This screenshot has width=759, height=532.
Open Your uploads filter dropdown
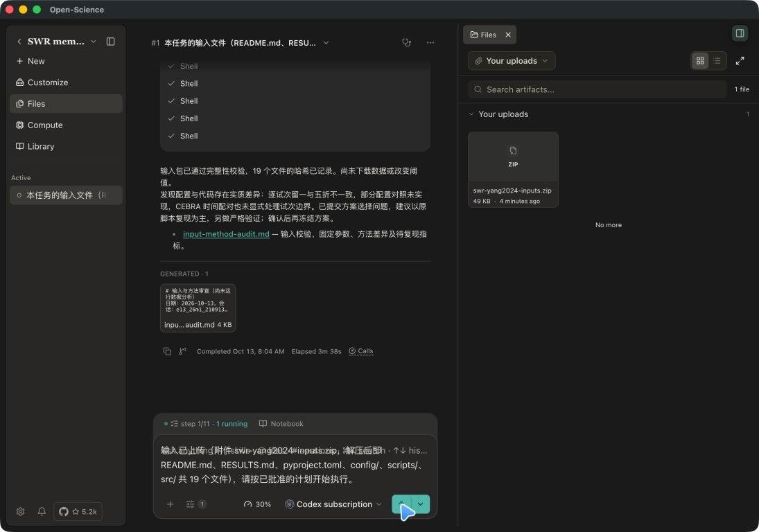pyautogui.click(x=511, y=61)
